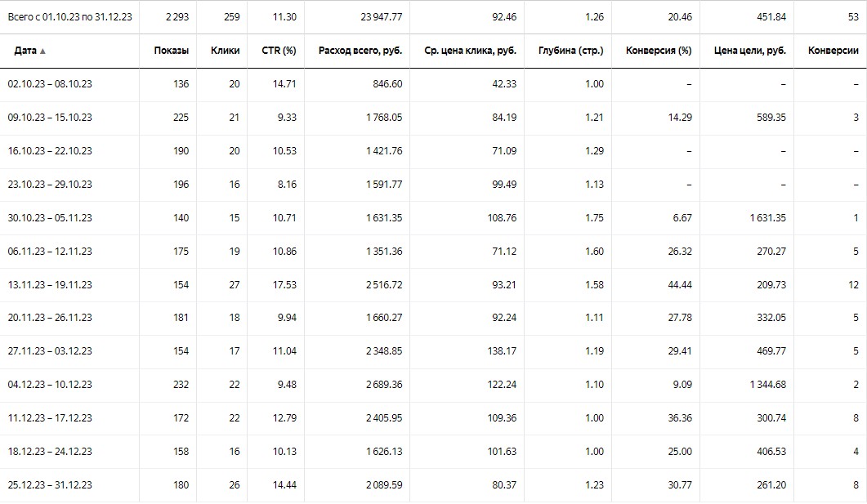Click the 04.12.23 – 10.12.23 date cell
This screenshot has height=504, width=867.
pos(50,385)
